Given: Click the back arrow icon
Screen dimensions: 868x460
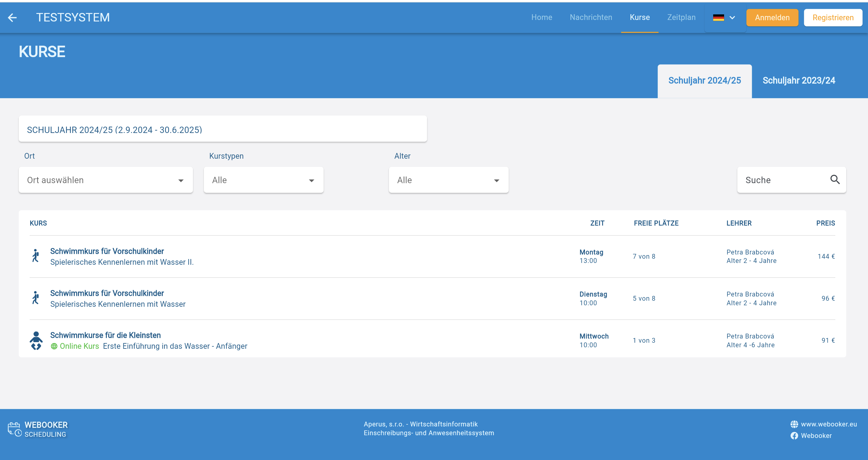Looking at the screenshot, I should [12, 18].
